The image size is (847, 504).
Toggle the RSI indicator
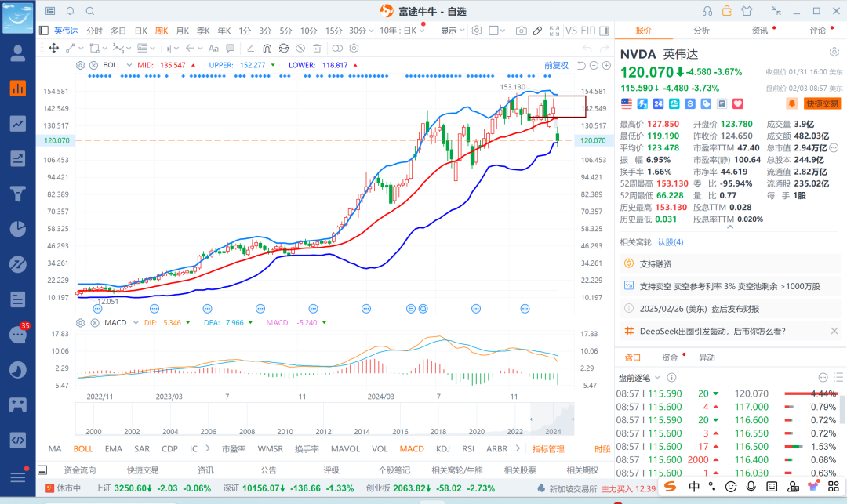pos(467,449)
